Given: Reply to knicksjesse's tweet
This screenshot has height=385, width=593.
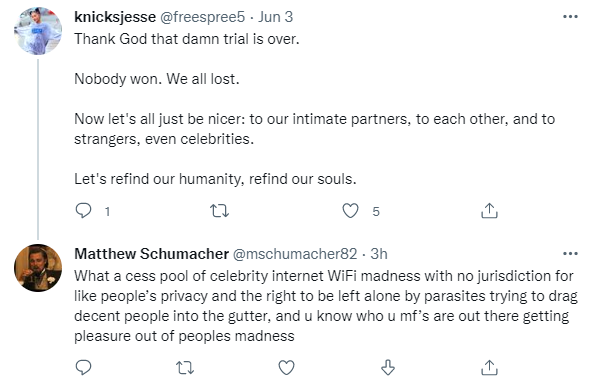Looking at the screenshot, I should [84, 211].
